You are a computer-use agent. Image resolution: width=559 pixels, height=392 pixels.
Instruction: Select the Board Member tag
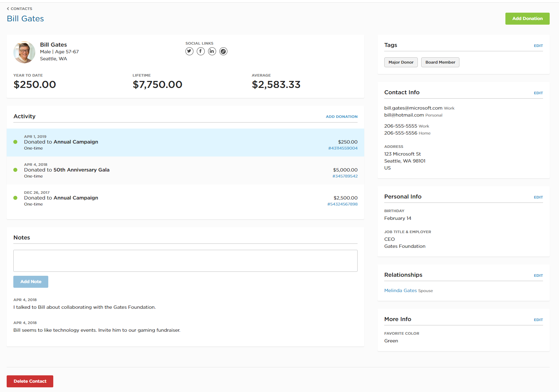(440, 62)
